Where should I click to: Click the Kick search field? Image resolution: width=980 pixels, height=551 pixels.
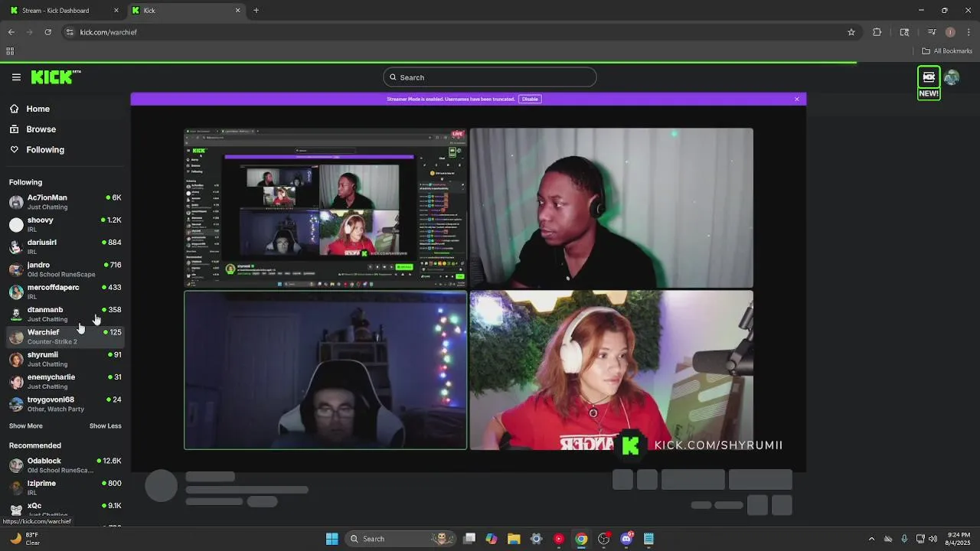coord(490,77)
